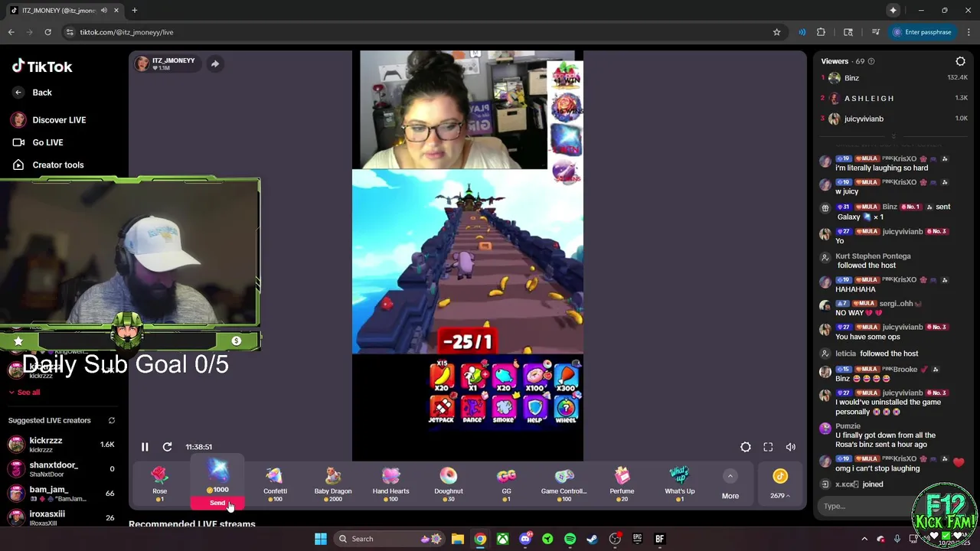Open shanxtdoor_ suggested live stream
Screen dimensions: 980x551
(61, 469)
